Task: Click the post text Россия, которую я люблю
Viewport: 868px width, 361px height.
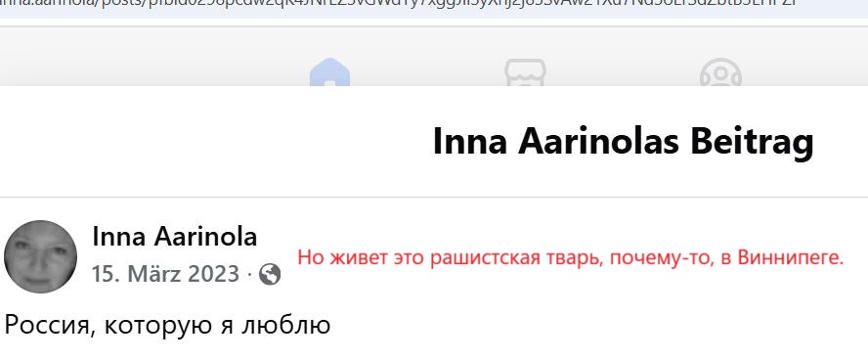Action: (167, 325)
